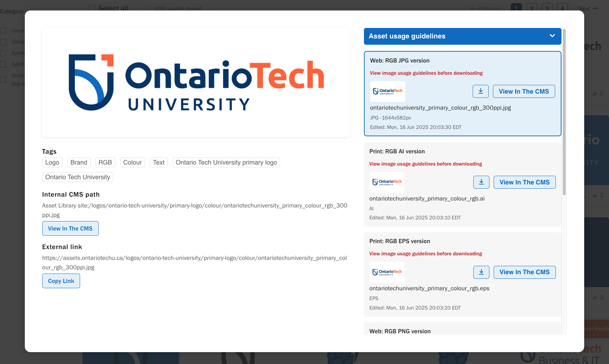Select the Text tag
The width and height of the screenshot is (609, 364).
pos(159,162)
